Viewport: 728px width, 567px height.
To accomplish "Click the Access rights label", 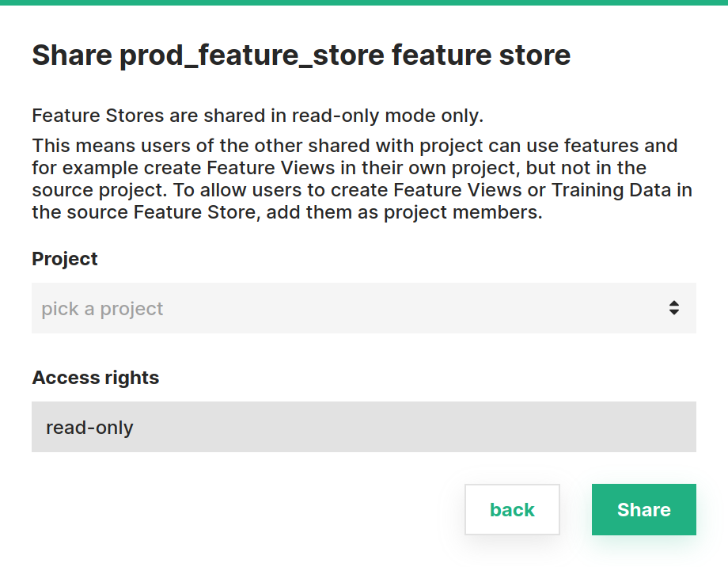I will pyautogui.click(x=96, y=378).
